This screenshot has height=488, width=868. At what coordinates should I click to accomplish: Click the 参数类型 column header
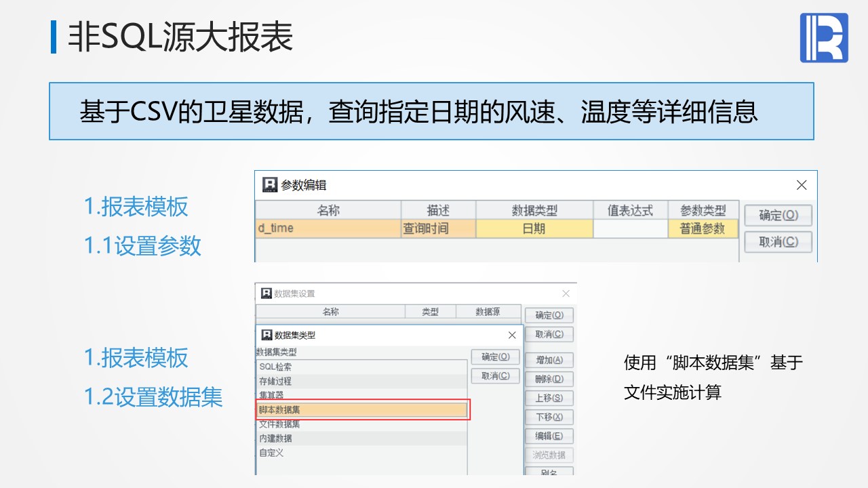point(703,210)
